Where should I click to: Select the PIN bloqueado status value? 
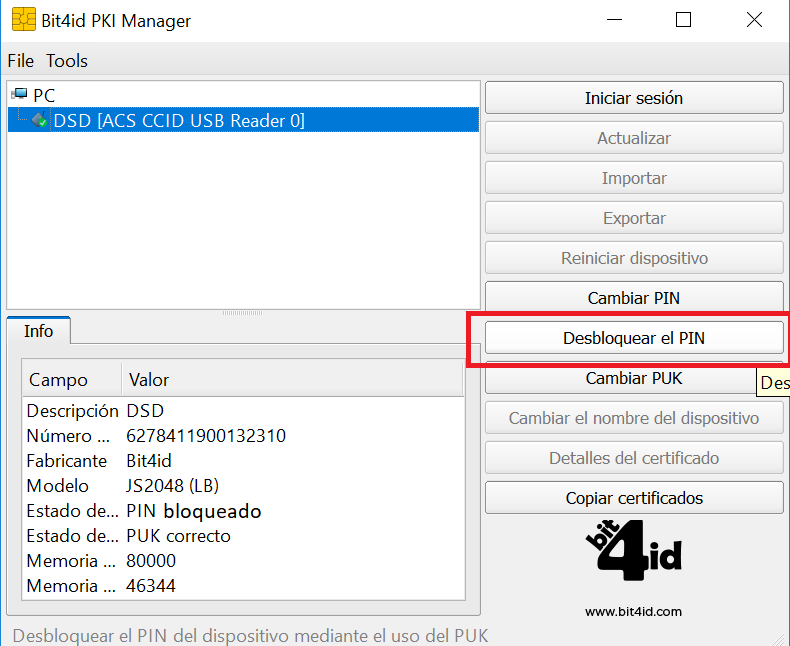click(x=193, y=511)
